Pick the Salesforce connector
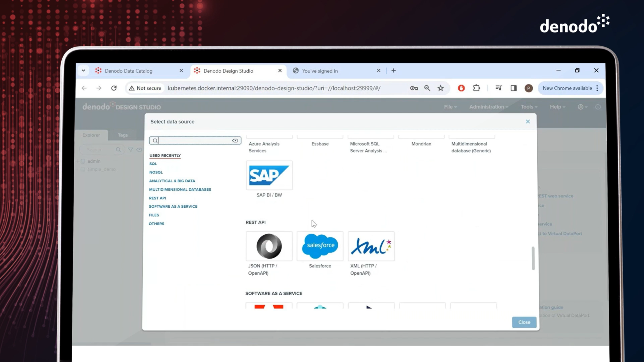 320,246
